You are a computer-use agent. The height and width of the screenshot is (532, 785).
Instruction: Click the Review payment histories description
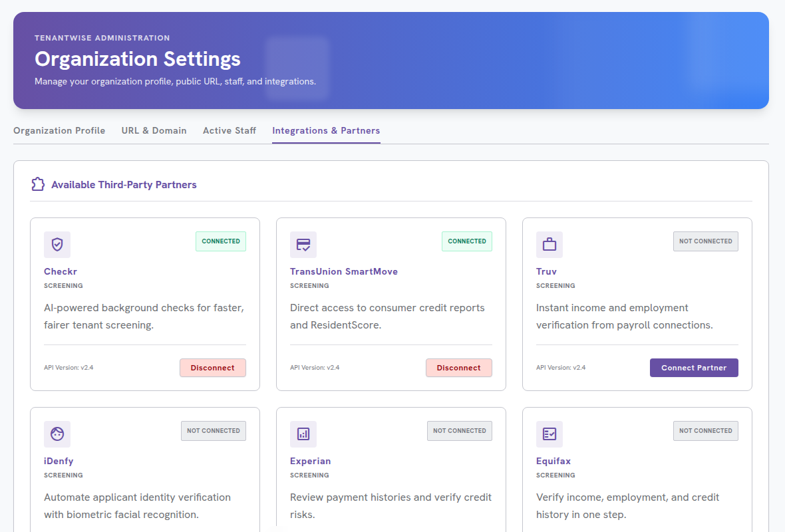(x=391, y=506)
